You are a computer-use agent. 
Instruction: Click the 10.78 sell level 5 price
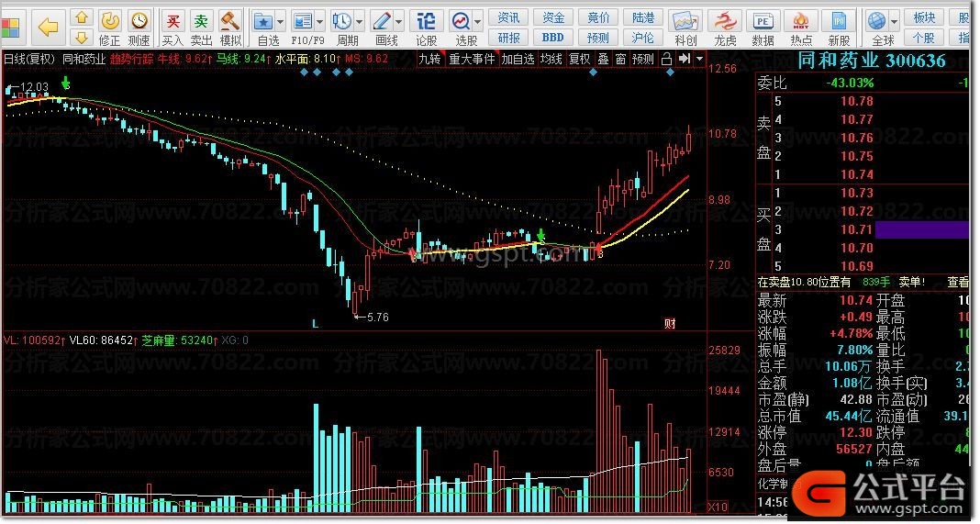pyautogui.click(x=856, y=101)
